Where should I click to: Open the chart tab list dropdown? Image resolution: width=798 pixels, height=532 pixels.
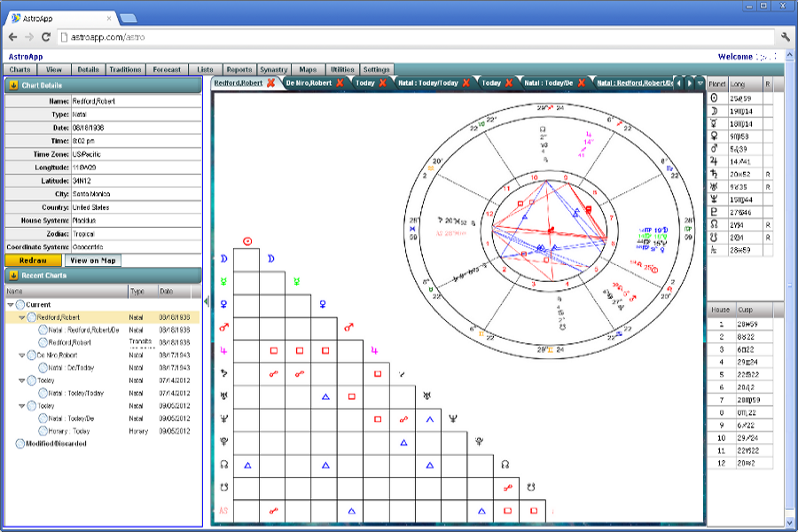pyautogui.click(x=700, y=82)
